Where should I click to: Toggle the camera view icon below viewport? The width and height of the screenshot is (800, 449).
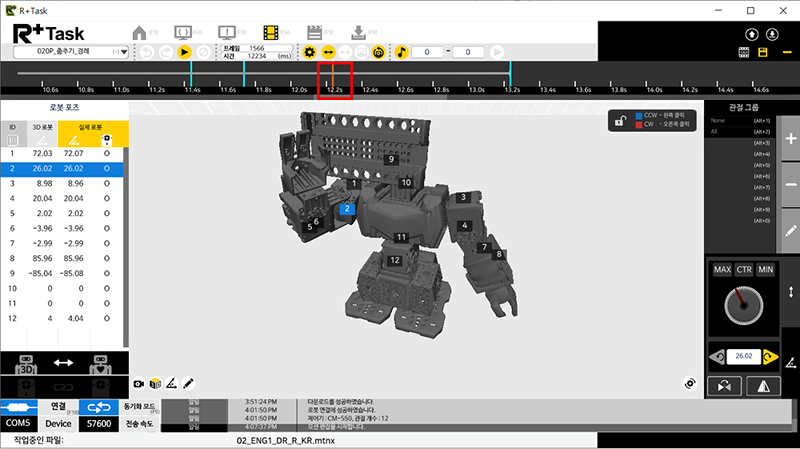pyautogui.click(x=139, y=383)
